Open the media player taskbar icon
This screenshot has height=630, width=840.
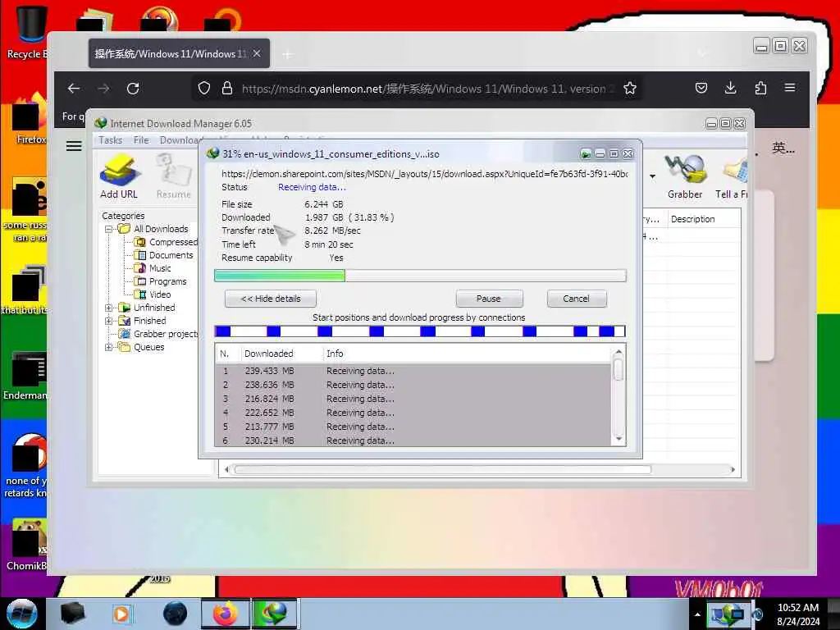[122, 614]
